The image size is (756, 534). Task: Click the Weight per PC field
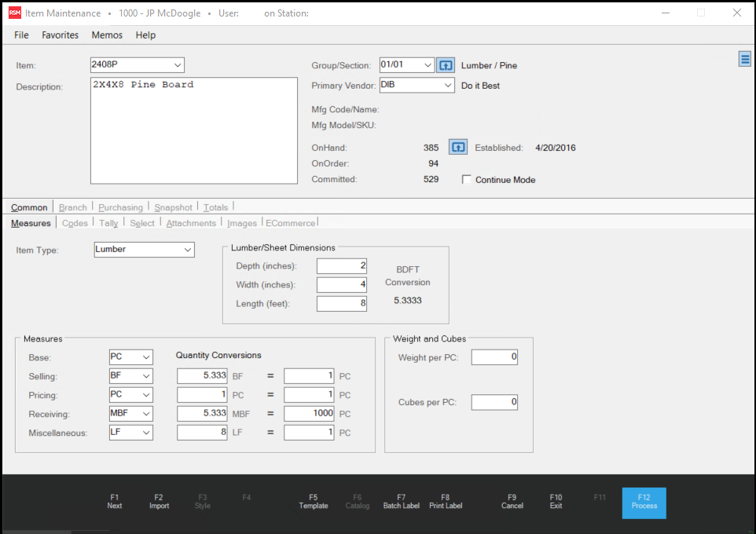pos(494,357)
